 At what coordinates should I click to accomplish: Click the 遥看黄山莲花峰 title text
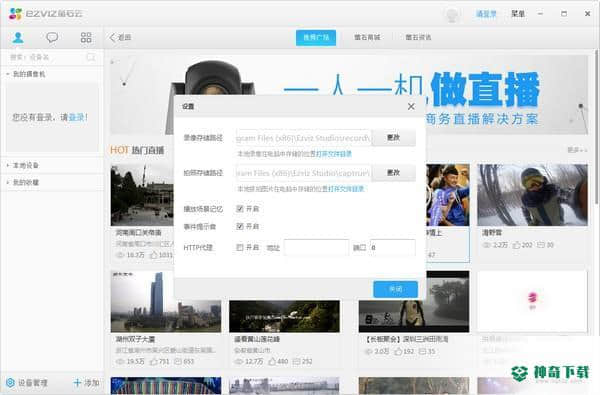point(257,340)
